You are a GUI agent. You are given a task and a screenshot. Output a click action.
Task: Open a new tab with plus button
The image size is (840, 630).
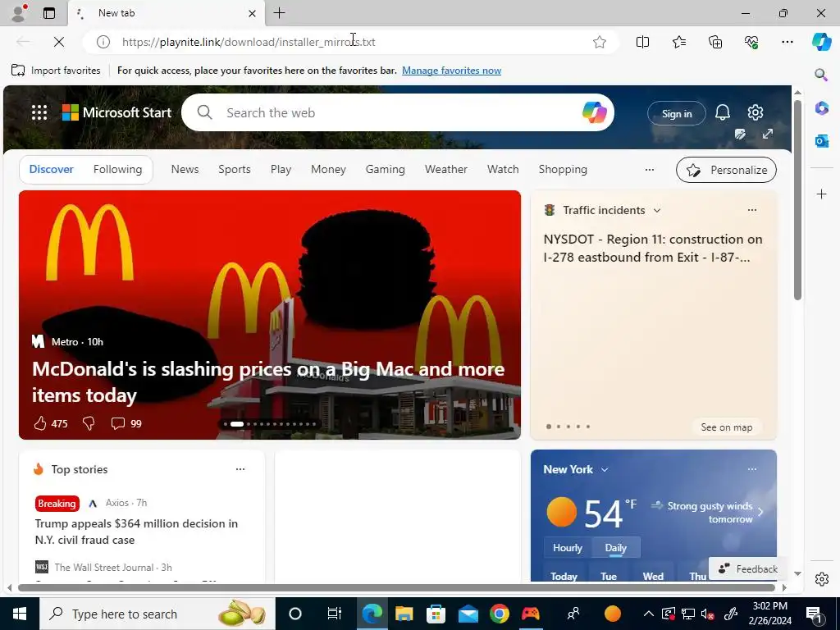pyautogui.click(x=279, y=13)
